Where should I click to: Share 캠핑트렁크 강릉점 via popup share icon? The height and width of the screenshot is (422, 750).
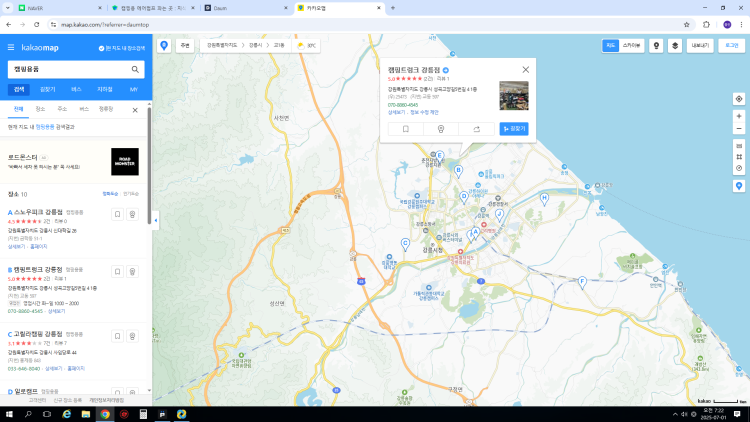point(476,129)
